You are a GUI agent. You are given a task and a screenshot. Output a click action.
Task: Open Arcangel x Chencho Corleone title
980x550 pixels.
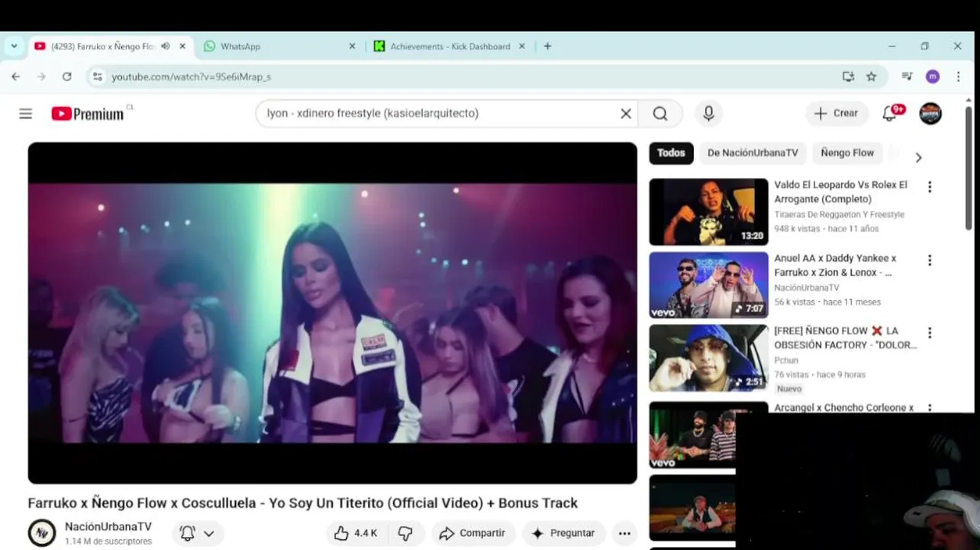click(843, 407)
